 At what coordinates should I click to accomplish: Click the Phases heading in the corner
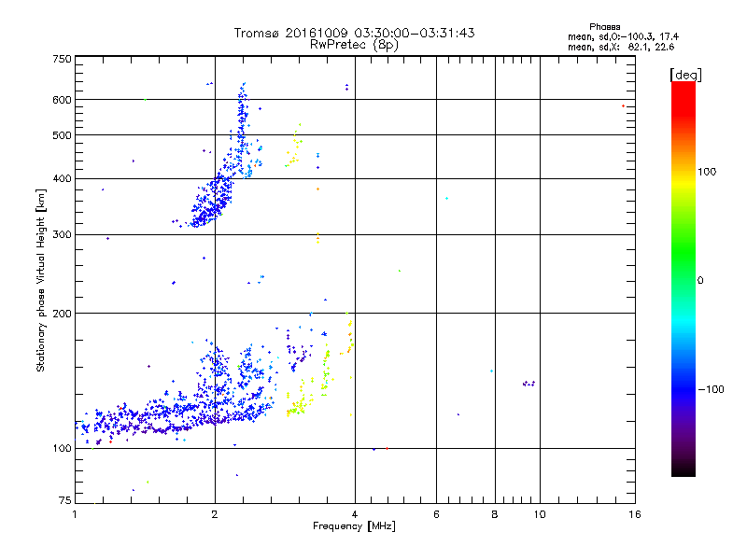(x=604, y=27)
